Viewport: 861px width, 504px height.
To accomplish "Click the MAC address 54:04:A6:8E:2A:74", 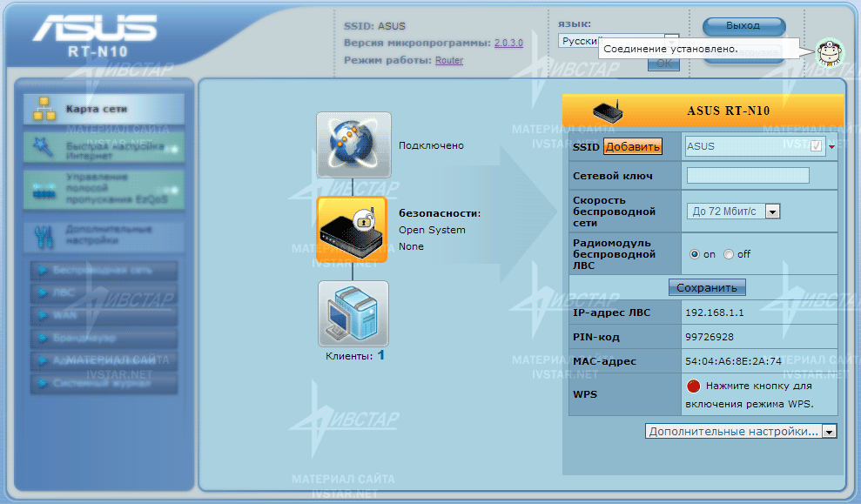I will [733, 360].
